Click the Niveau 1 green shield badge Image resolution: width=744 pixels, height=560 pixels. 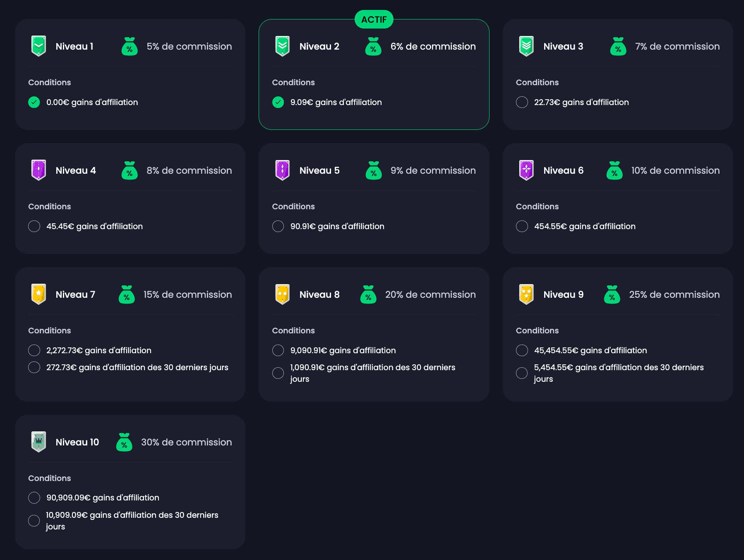[x=38, y=46]
